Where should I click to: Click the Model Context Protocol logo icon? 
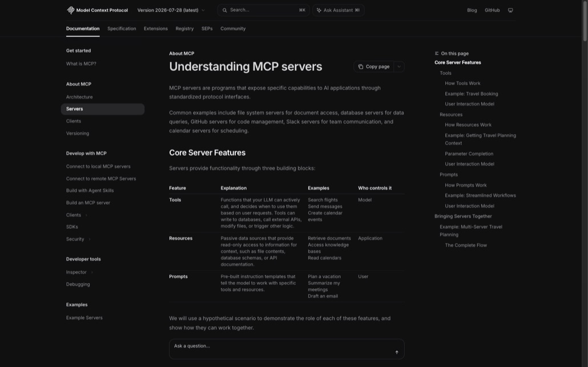coord(70,10)
